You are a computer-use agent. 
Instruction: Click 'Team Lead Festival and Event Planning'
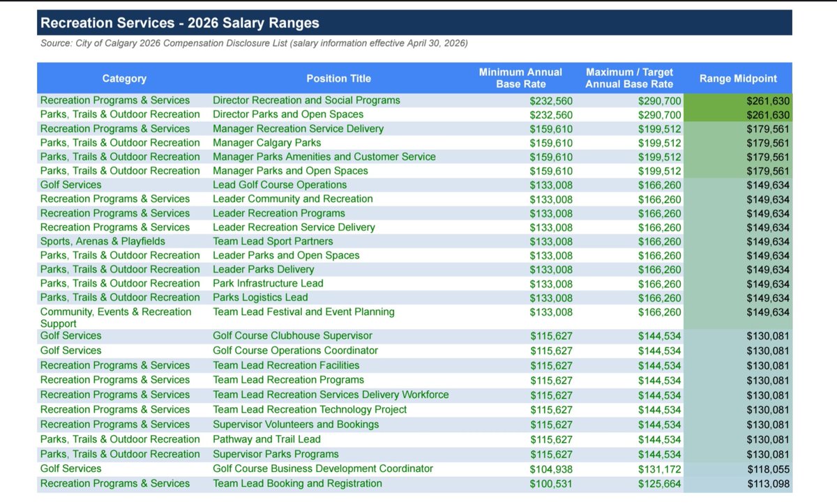(303, 312)
